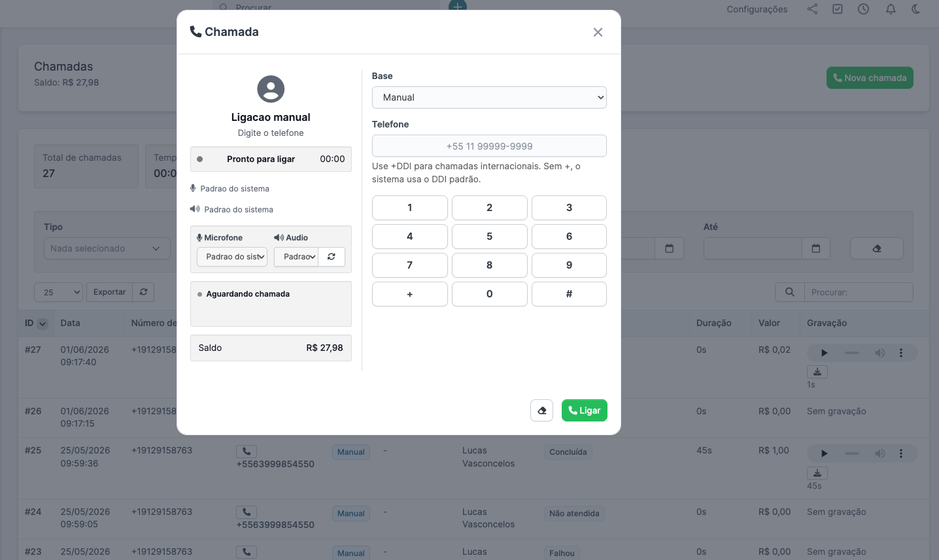Viewport: 939px width, 560px height.
Task: Open the calendar picker left of Até
Action: click(x=669, y=248)
